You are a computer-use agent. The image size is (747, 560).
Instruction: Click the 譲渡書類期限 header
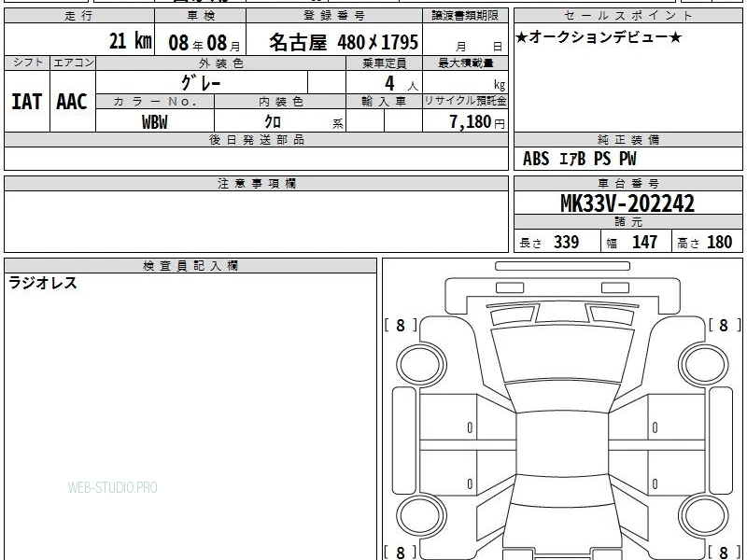click(465, 16)
